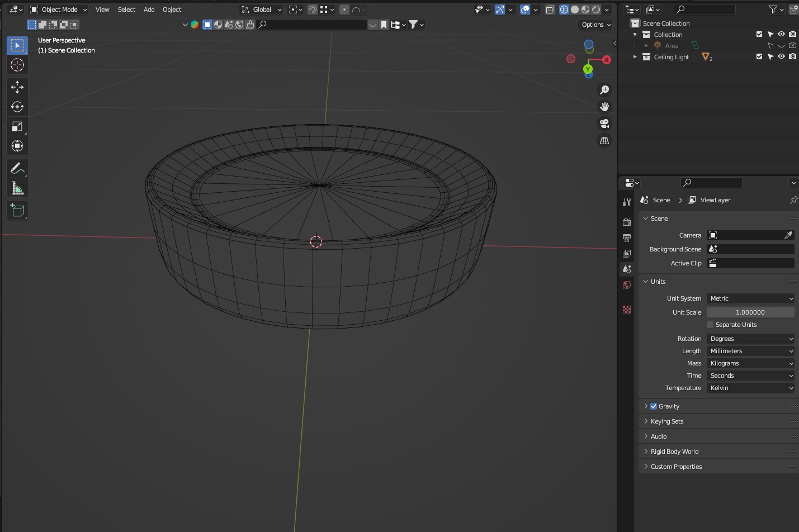Viewport: 799px width, 532px height.
Task: Uncheck Ceiling Light view layer checkbox
Action: coord(759,56)
